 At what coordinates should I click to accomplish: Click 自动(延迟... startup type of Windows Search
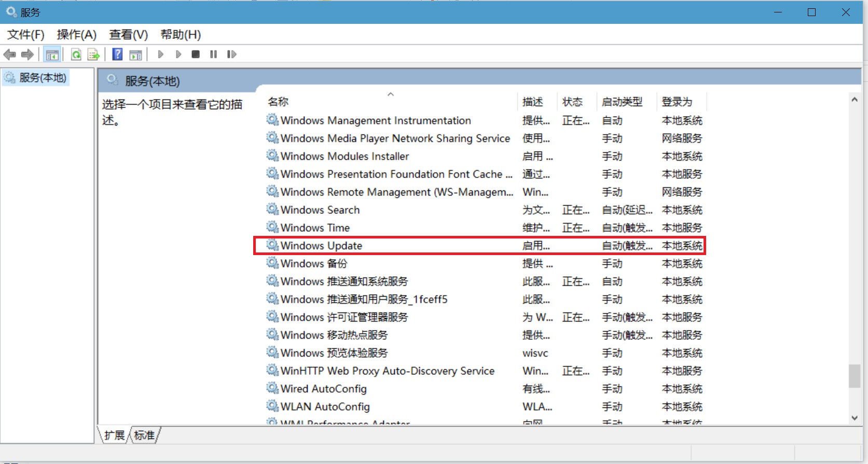point(627,210)
